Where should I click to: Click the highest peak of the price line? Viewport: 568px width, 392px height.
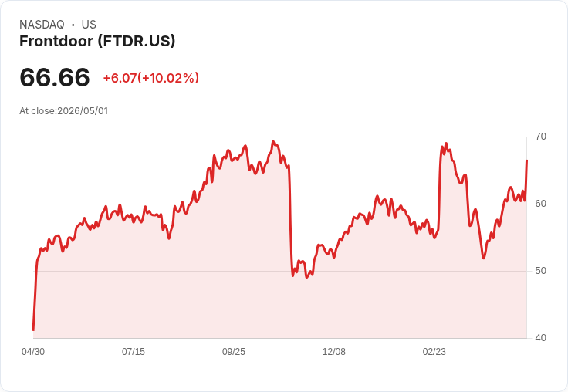[273, 142]
